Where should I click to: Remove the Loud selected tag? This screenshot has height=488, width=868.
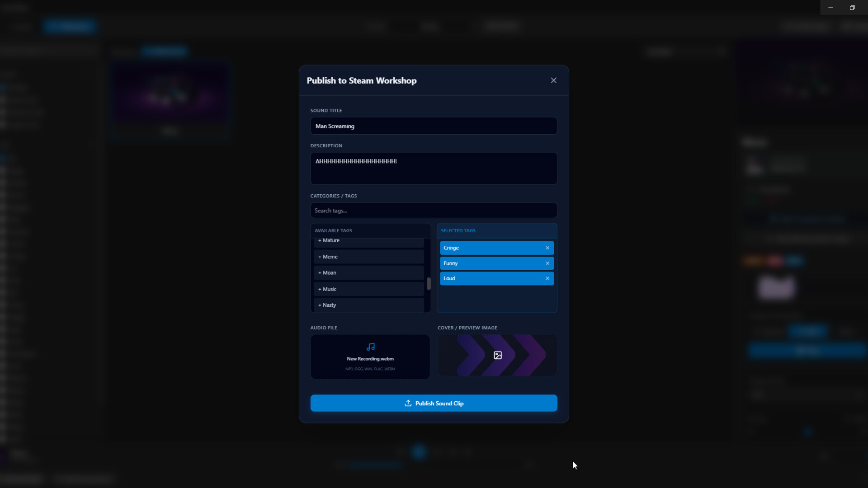point(547,278)
